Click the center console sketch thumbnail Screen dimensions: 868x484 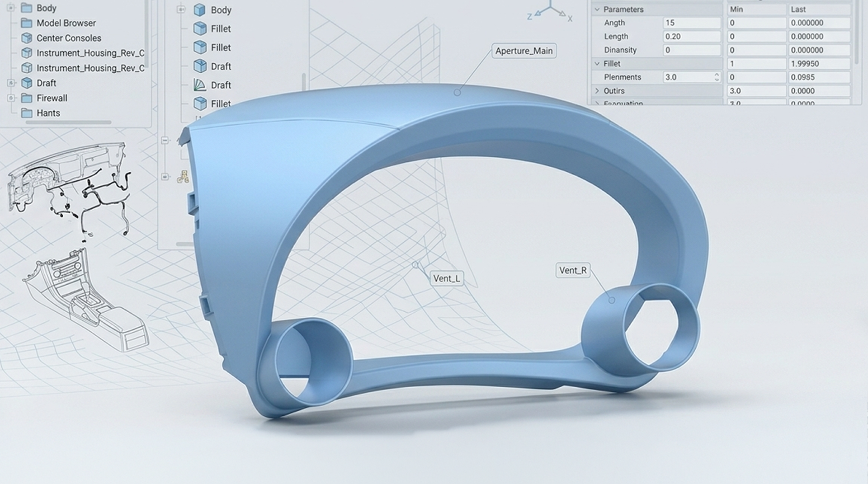pos(86,301)
